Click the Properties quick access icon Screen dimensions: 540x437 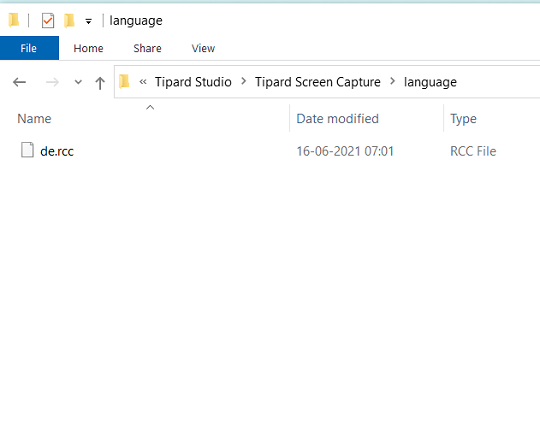click(x=48, y=21)
